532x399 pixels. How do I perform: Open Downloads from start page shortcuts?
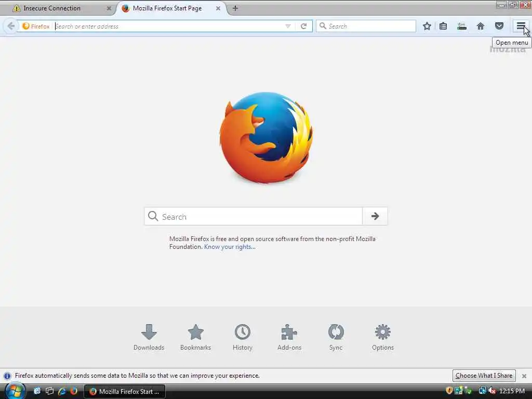click(149, 337)
